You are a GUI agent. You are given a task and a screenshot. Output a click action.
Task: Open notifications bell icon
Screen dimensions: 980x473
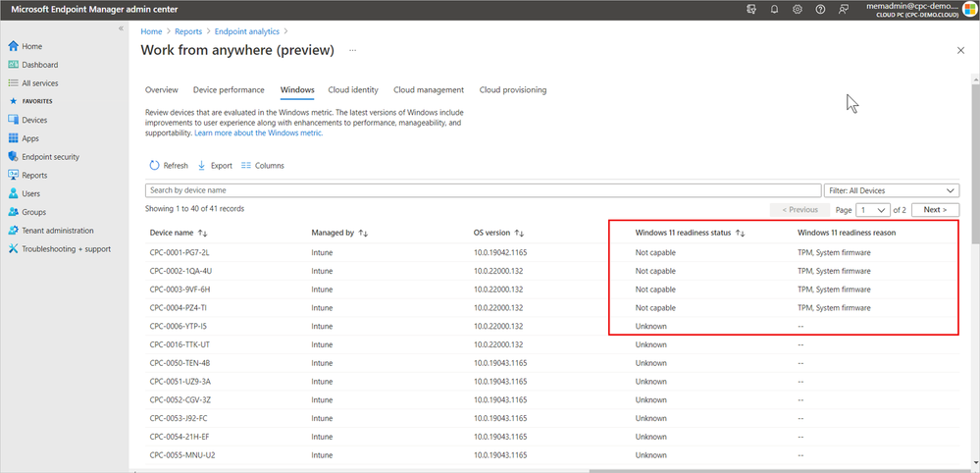[x=774, y=10]
